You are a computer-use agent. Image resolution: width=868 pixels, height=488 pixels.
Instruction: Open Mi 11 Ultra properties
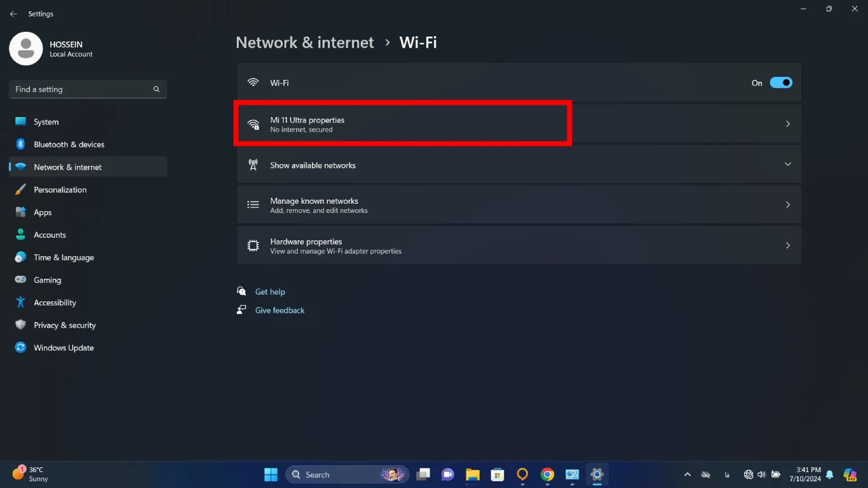click(403, 124)
